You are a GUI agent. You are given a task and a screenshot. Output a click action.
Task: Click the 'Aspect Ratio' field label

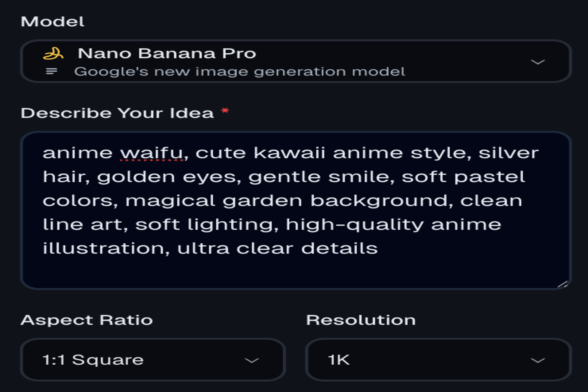(x=87, y=320)
